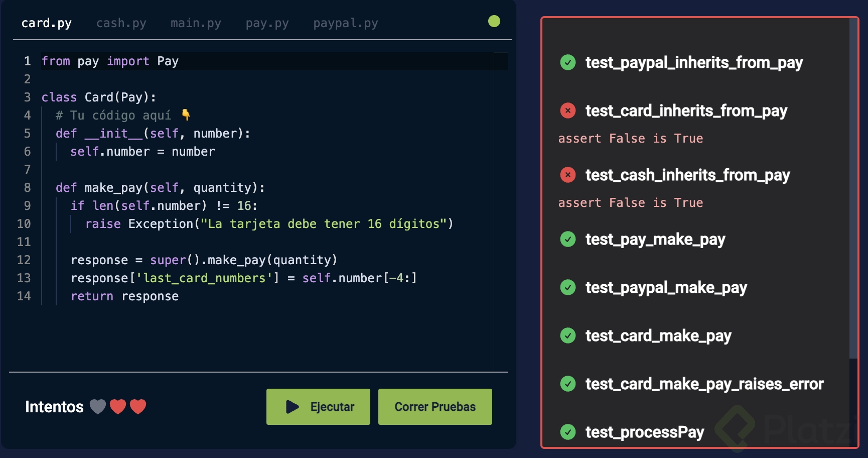The image size is (868, 458).
Task: Click the Correr Pruebas button
Action: pyautogui.click(x=435, y=407)
